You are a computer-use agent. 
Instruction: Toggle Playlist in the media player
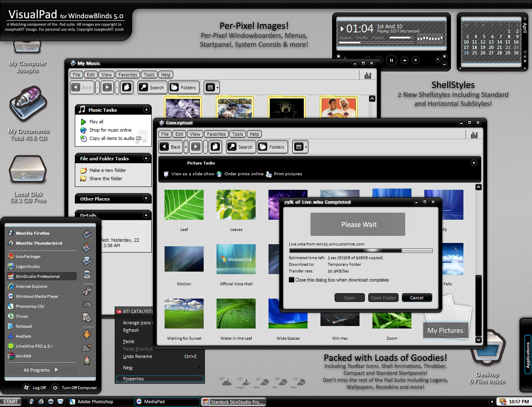click(x=378, y=38)
